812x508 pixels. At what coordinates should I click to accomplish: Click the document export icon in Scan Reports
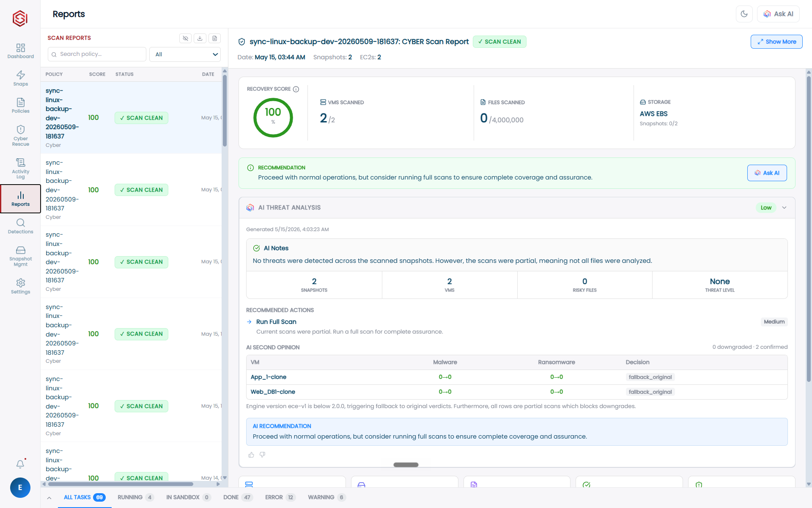(215, 39)
